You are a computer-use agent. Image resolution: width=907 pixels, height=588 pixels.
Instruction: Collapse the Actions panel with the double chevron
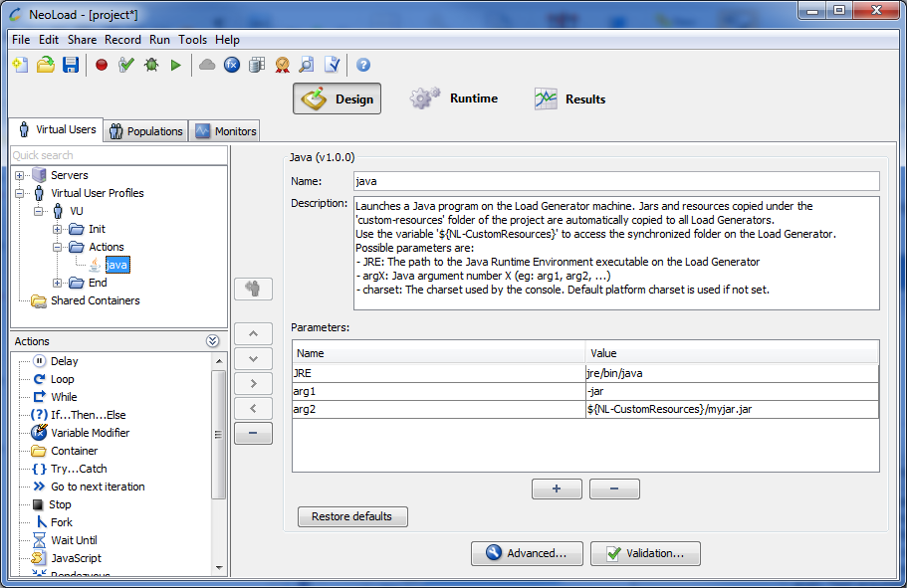tap(212, 341)
